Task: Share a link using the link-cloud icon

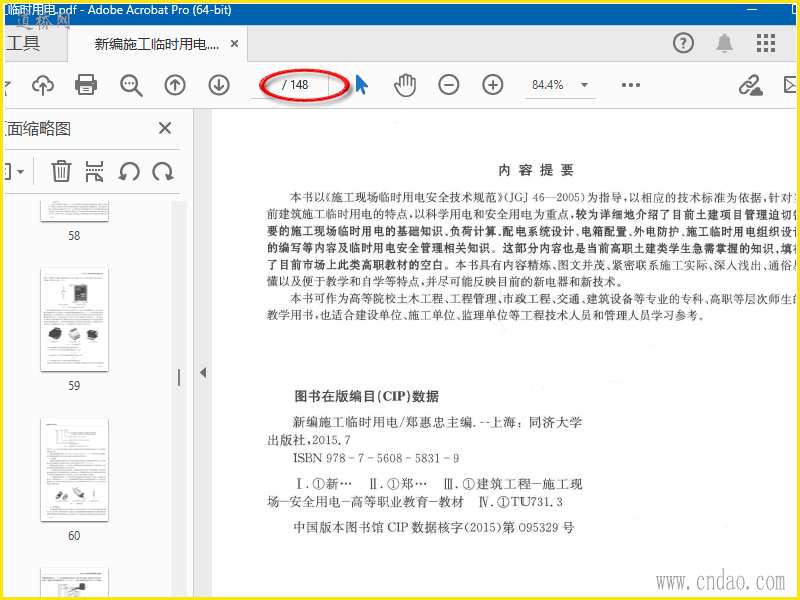Action: [751, 85]
